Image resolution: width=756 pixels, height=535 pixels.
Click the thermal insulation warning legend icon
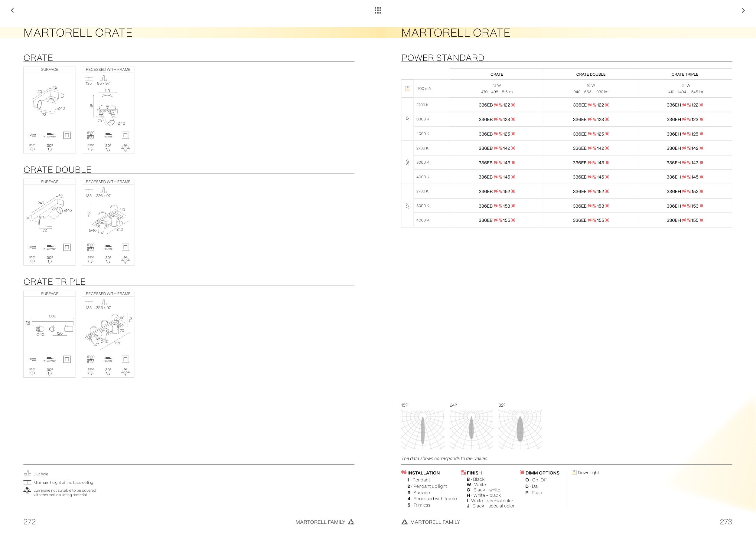click(x=27, y=491)
